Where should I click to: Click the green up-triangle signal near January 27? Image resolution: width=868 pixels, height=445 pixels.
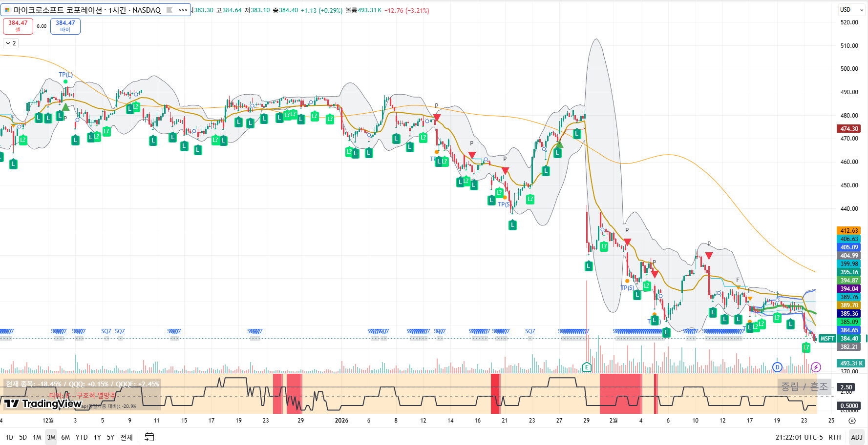(x=560, y=144)
